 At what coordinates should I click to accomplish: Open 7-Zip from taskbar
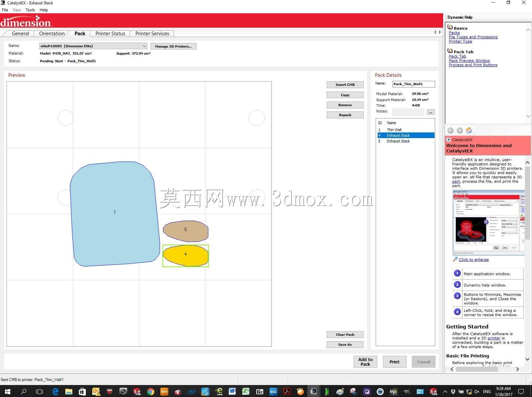coord(260,391)
